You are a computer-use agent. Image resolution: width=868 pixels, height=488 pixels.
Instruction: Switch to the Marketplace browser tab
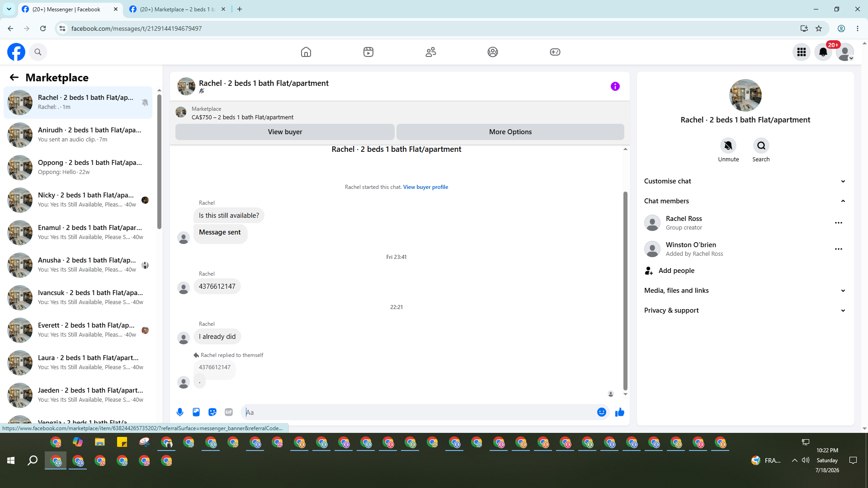[x=177, y=9]
